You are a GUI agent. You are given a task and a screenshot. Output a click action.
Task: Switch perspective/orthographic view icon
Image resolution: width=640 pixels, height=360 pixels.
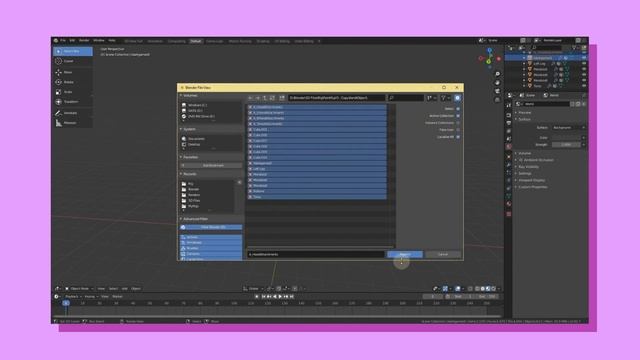pyautogui.click(x=497, y=100)
